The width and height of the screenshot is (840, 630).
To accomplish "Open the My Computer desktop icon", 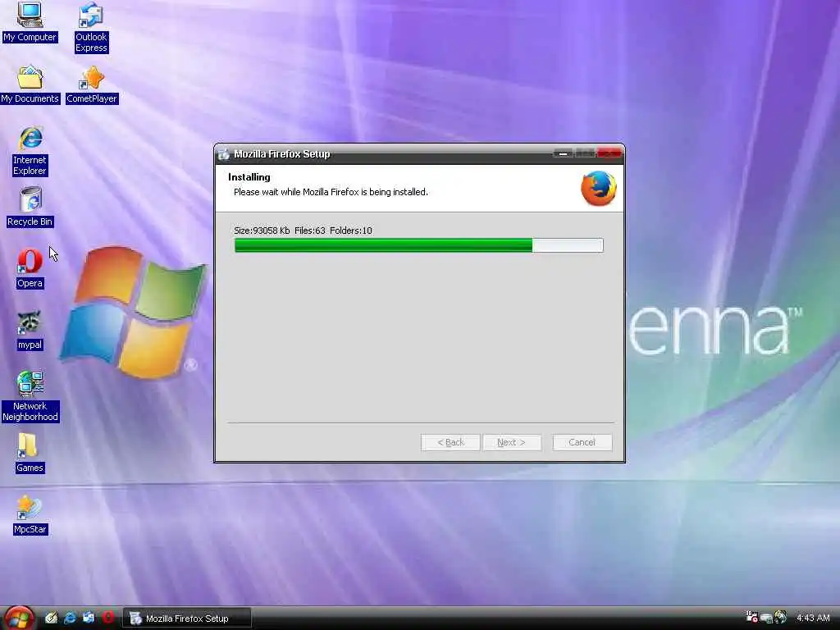I will pos(30,21).
